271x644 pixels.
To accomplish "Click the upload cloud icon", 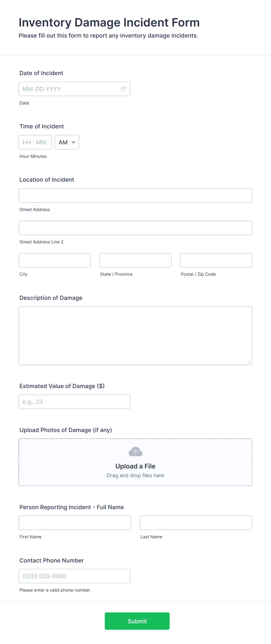I will (135, 452).
